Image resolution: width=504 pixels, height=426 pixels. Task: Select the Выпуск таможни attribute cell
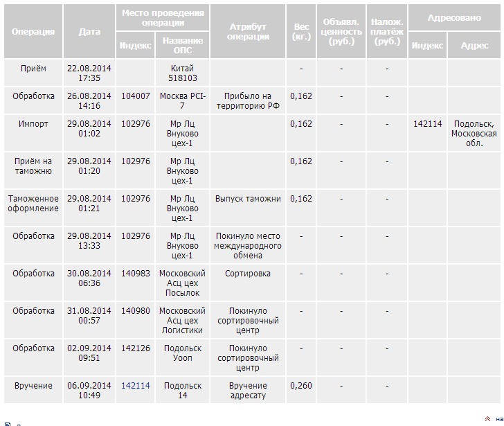248,199
